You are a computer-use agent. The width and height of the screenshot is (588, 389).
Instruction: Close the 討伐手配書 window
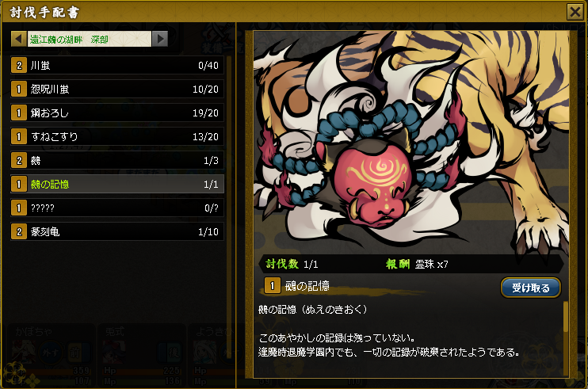[575, 12]
